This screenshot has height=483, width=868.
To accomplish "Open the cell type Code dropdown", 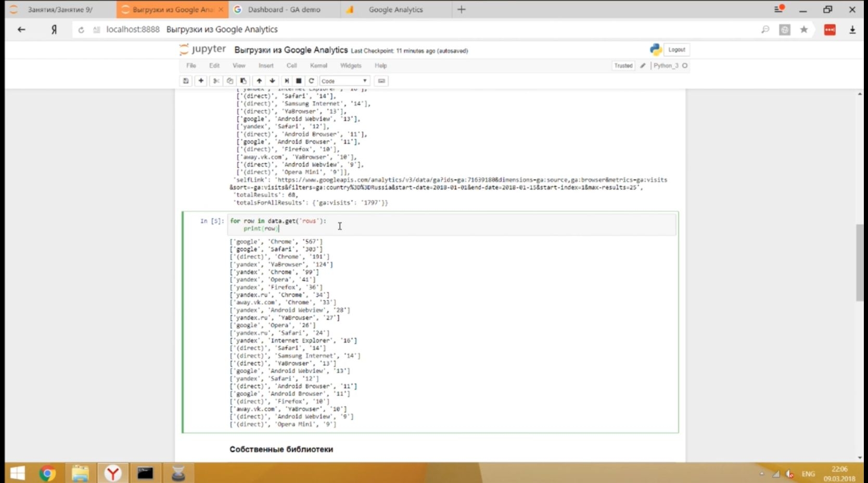I will point(344,81).
